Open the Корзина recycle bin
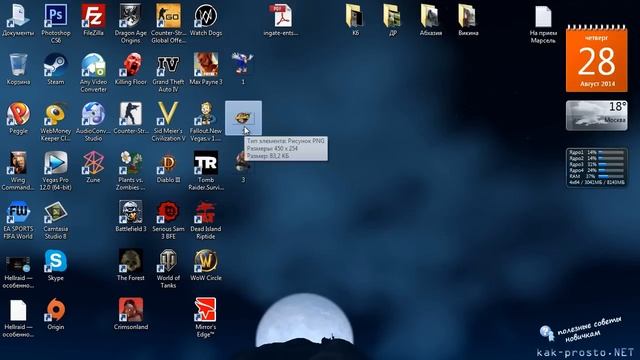Viewport: 640px width, 360px height. pyautogui.click(x=18, y=65)
